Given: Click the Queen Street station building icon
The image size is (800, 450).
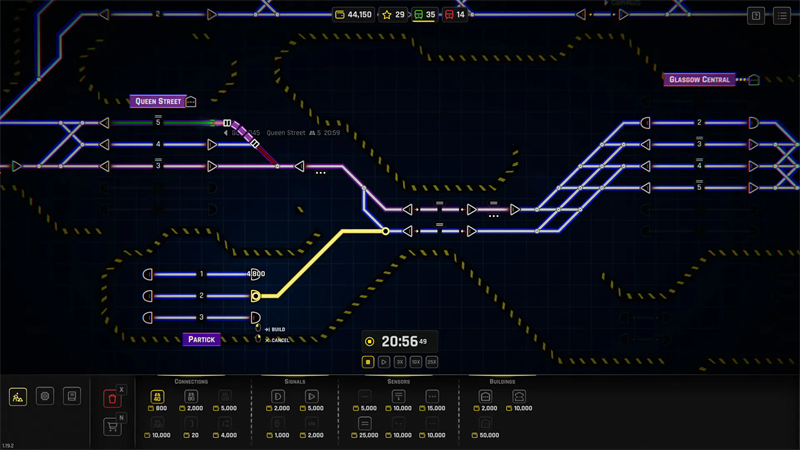Looking at the screenshot, I should [x=191, y=102].
